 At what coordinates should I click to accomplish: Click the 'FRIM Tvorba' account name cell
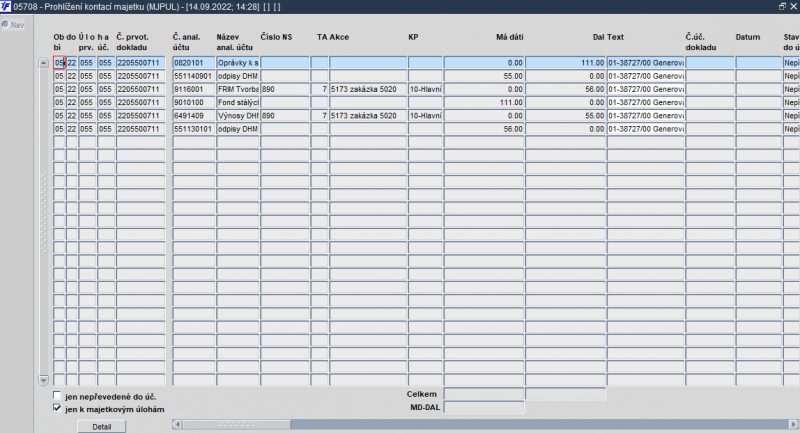[238, 89]
